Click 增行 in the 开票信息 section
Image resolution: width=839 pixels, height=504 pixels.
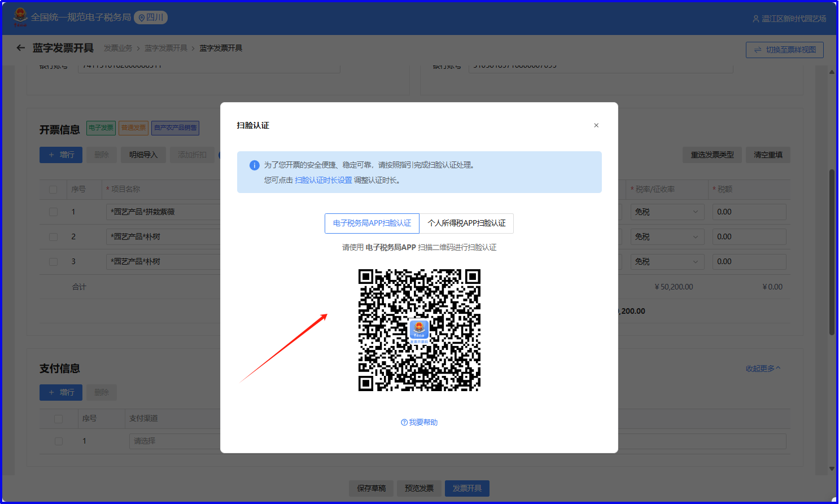click(61, 155)
